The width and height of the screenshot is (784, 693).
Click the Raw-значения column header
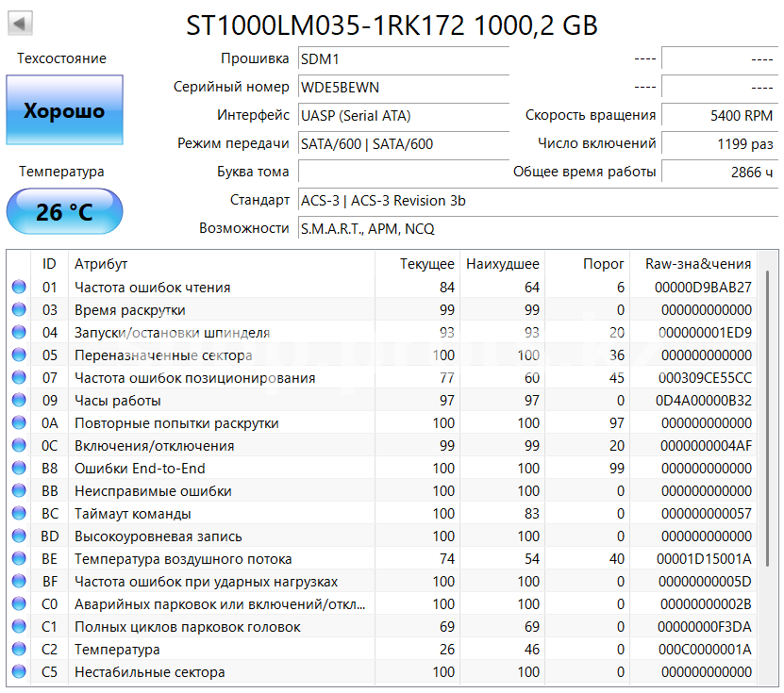[697, 264]
